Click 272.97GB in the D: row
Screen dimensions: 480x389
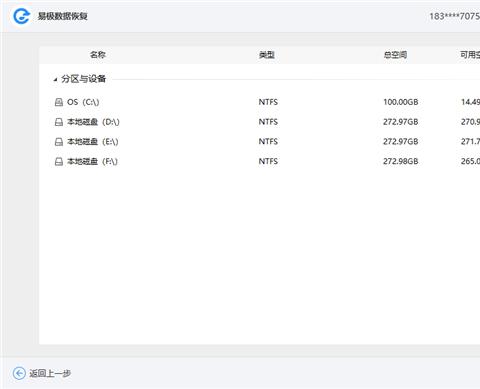click(401, 122)
